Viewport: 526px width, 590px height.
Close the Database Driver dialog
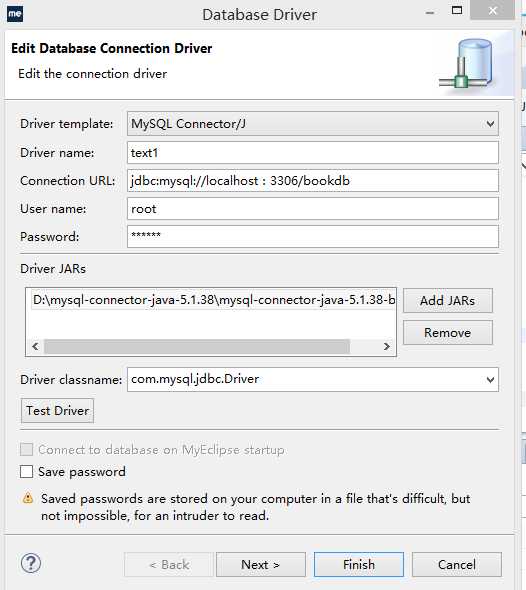pos(492,11)
